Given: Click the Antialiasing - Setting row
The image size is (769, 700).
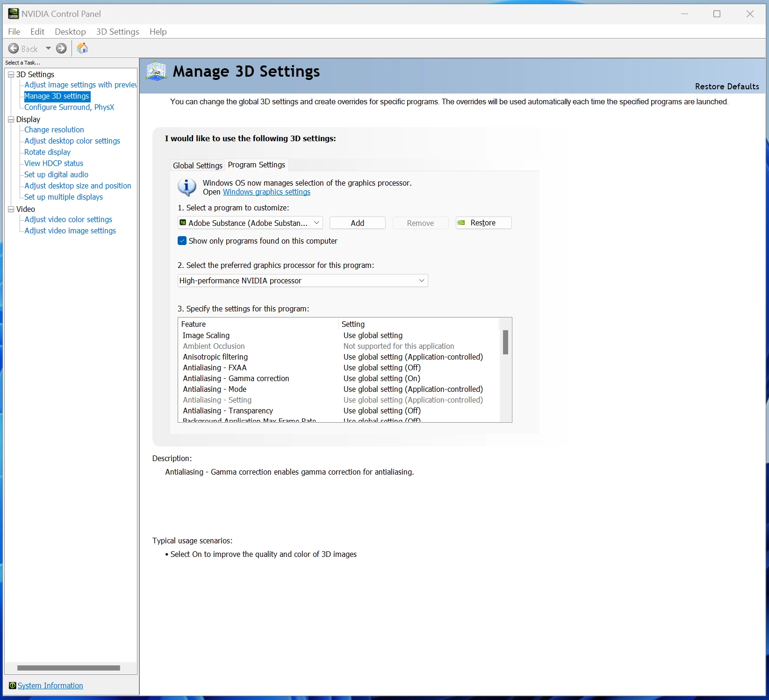Looking at the screenshot, I should pyautogui.click(x=339, y=400).
